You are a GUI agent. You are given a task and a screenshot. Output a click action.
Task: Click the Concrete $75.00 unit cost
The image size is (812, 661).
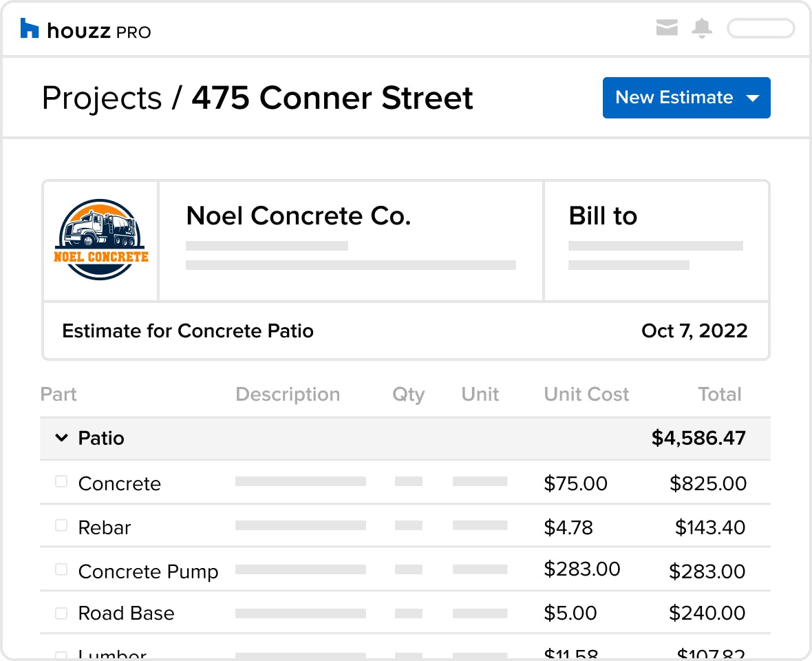tap(575, 483)
